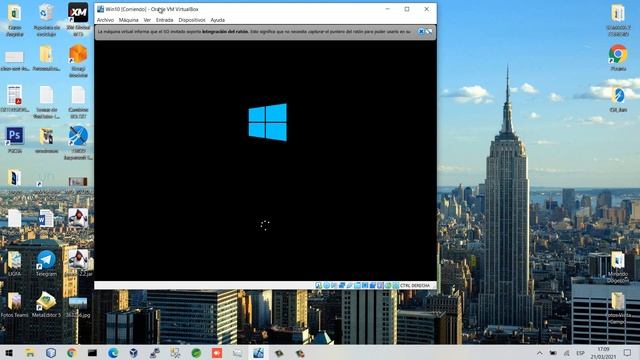Click the VirtualBox window title bar icon
The height and width of the screenshot is (360, 640).
pyautogui.click(x=100, y=9)
